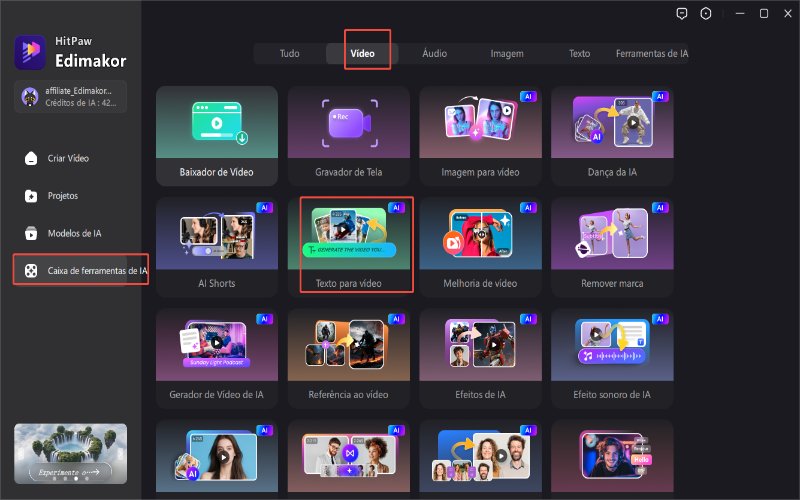Switch to the Áudio tab
800x500 pixels.
[434, 54]
